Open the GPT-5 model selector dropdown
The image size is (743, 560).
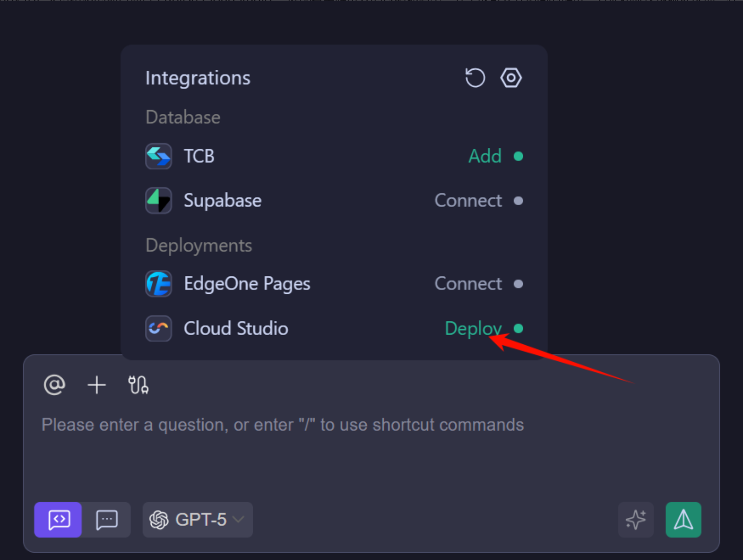click(x=197, y=520)
